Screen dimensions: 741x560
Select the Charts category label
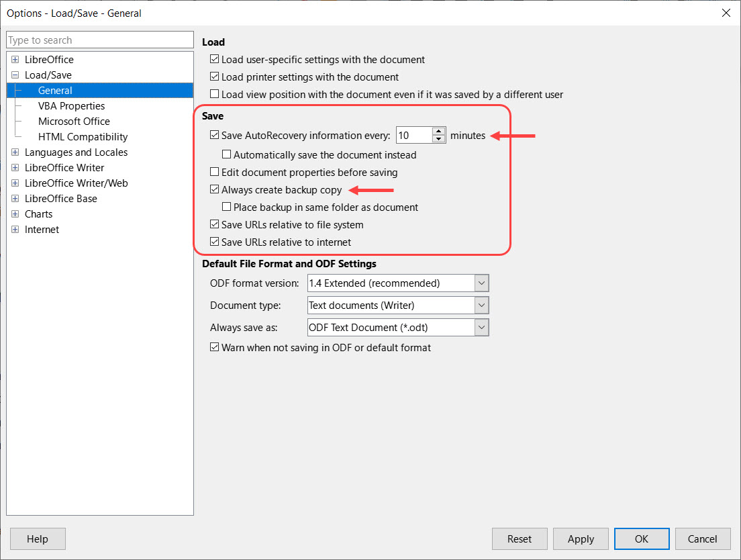38,214
